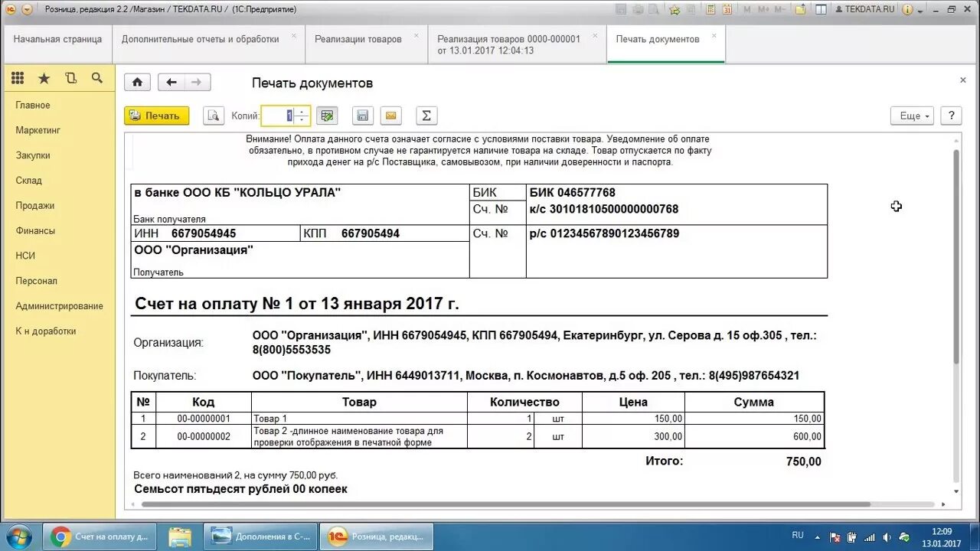The height and width of the screenshot is (551, 980).
Task: Click the magnifier search icon in sidebar
Action: click(97, 78)
